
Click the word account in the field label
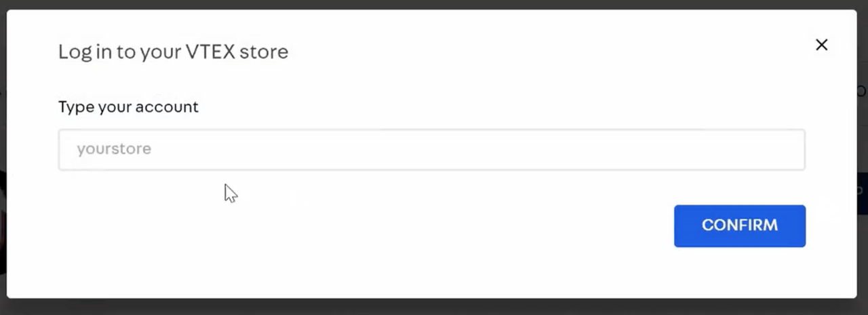coord(170,107)
